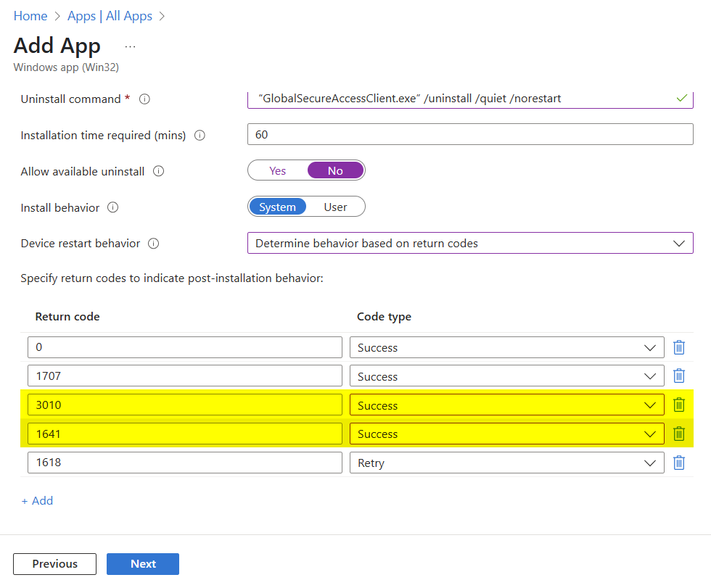
Task: Show info for Device restart behavior
Action: (154, 244)
